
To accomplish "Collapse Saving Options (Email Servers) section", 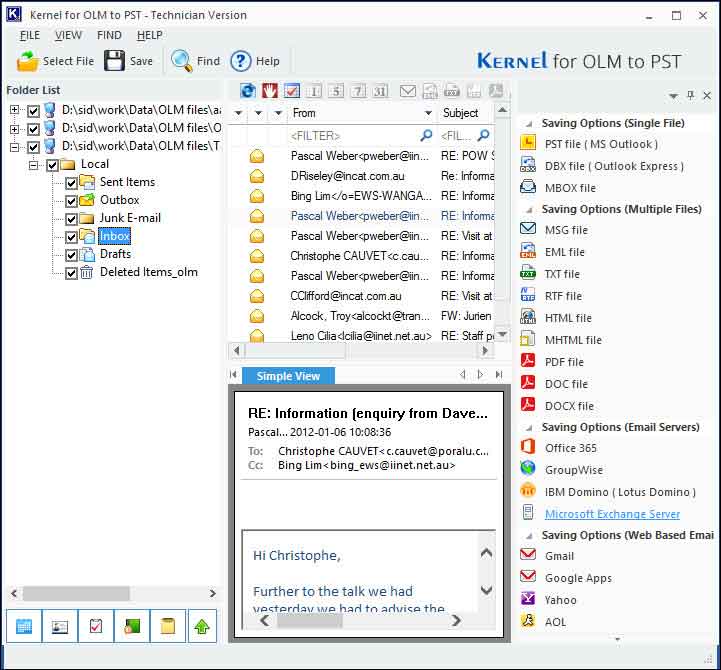I will [529, 428].
